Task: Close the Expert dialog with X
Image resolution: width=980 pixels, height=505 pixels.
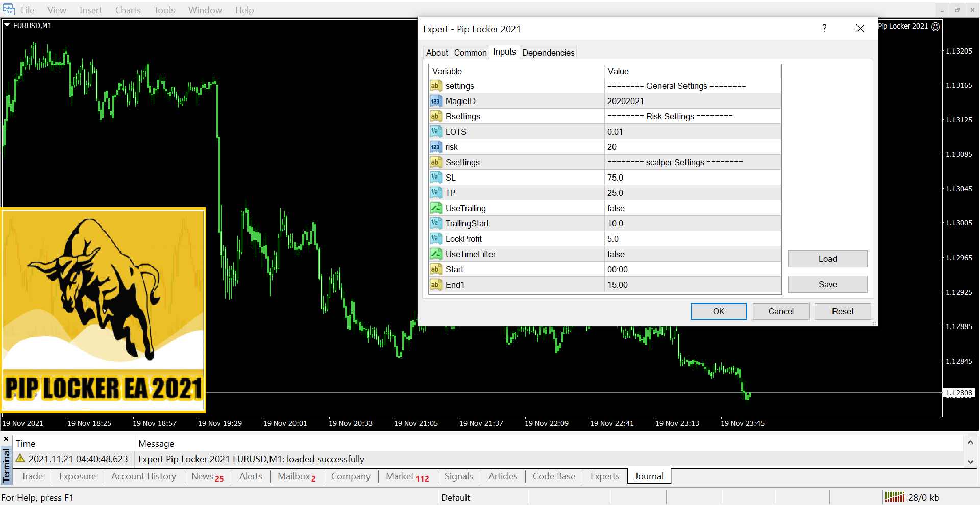Action: point(860,29)
